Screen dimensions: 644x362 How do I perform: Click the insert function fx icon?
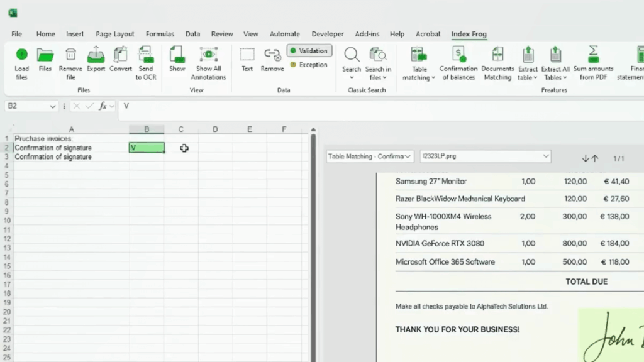(x=103, y=106)
